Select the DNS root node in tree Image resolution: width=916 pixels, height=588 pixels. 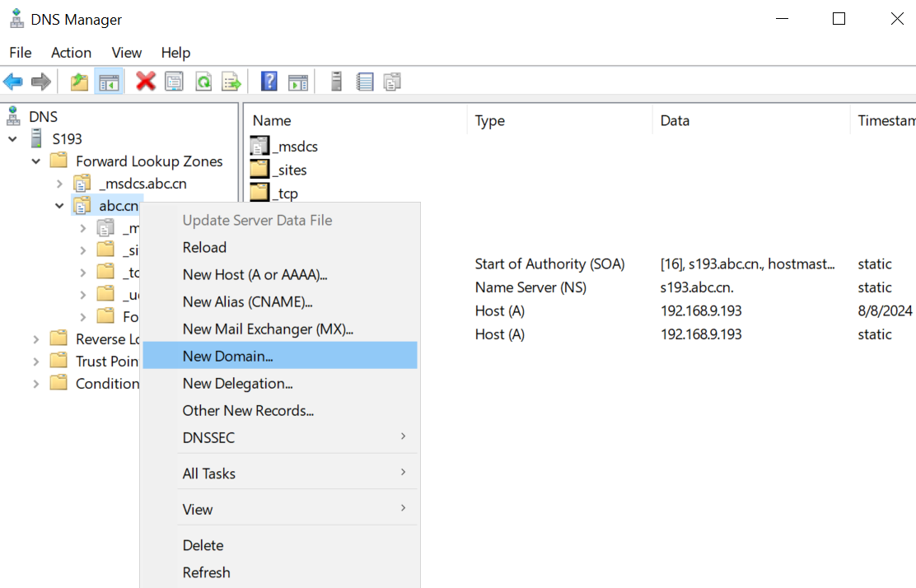pos(43,116)
